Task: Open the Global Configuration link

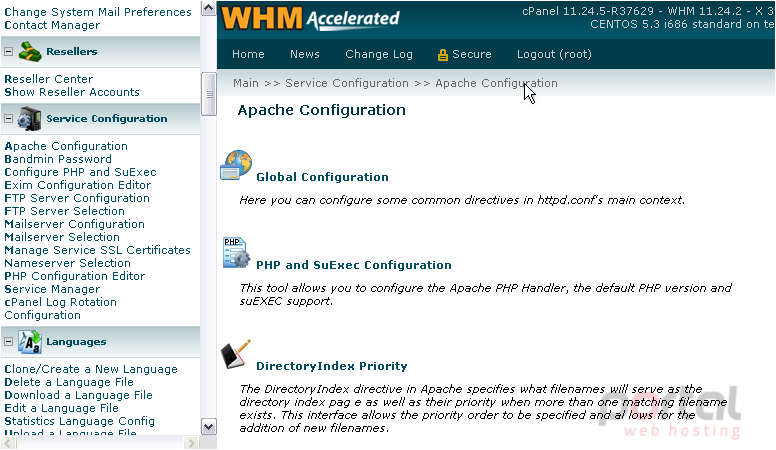Action: coord(322,177)
